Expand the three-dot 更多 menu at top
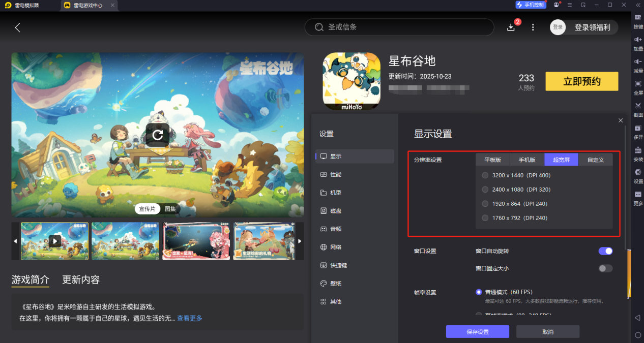This screenshot has height=343, width=644. tap(533, 27)
